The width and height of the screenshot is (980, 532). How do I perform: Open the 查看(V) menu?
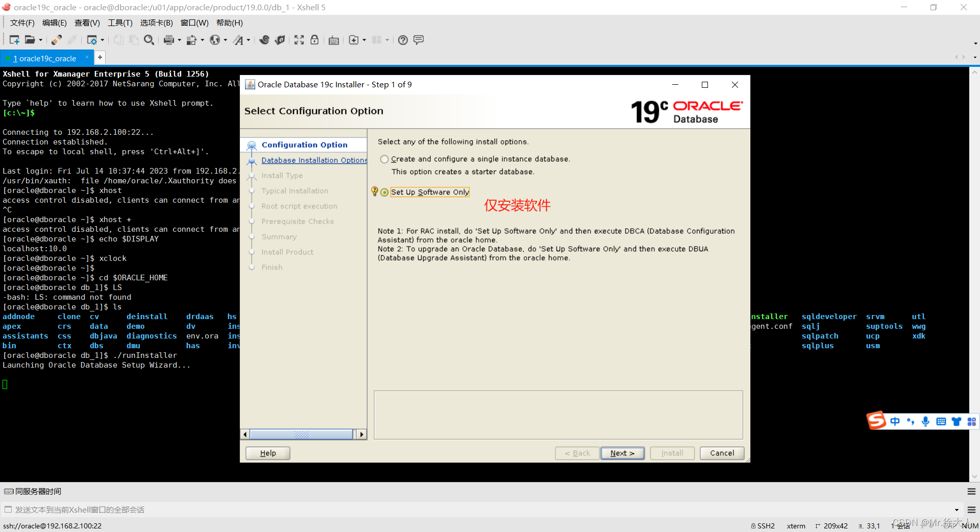[x=87, y=23]
